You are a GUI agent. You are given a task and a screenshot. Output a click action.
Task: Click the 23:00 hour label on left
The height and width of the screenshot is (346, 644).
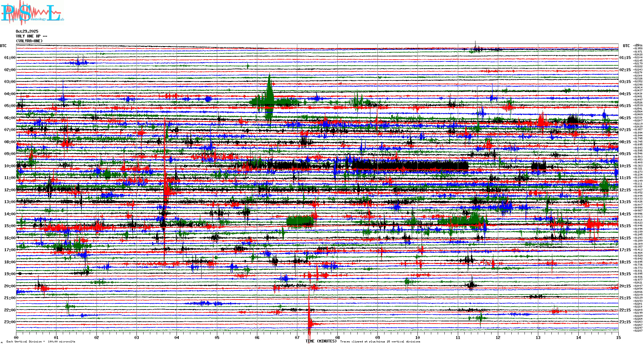click(10, 322)
